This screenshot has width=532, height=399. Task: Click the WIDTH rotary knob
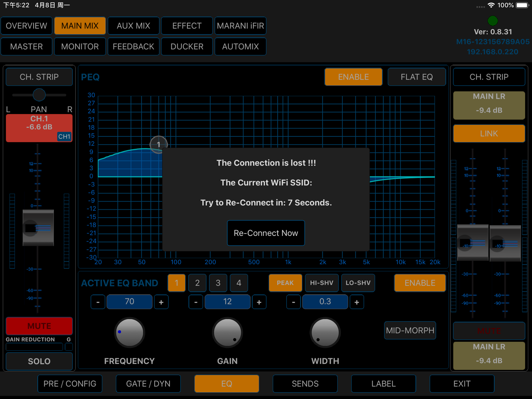[x=325, y=333]
